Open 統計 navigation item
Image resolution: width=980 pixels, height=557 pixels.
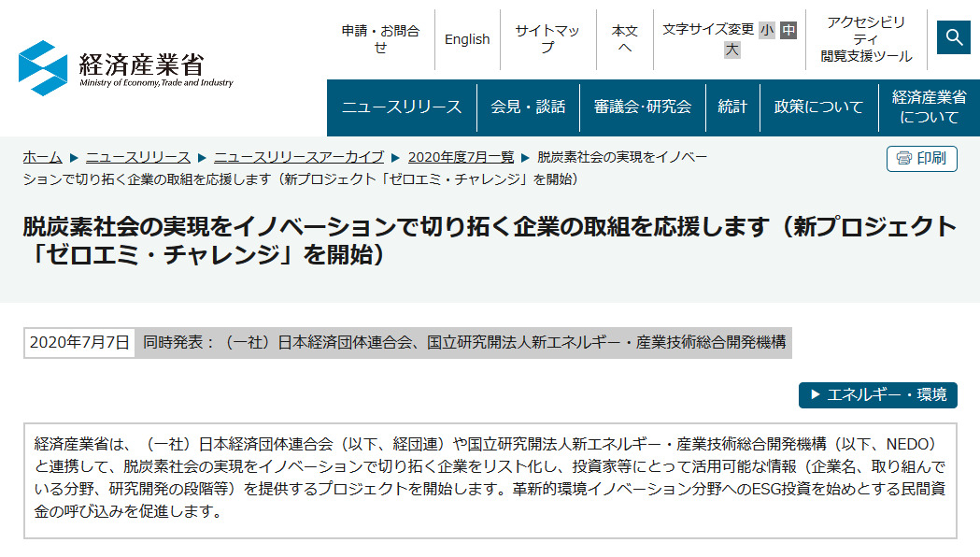(732, 107)
